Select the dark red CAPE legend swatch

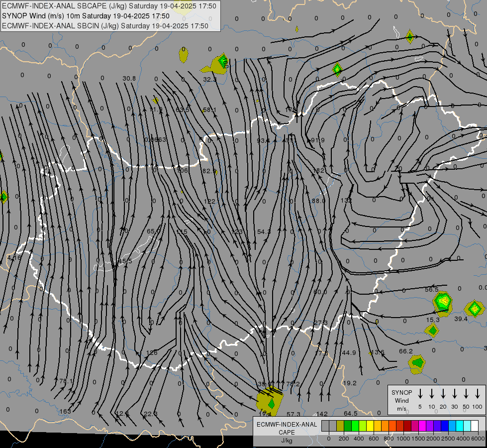point(407,426)
